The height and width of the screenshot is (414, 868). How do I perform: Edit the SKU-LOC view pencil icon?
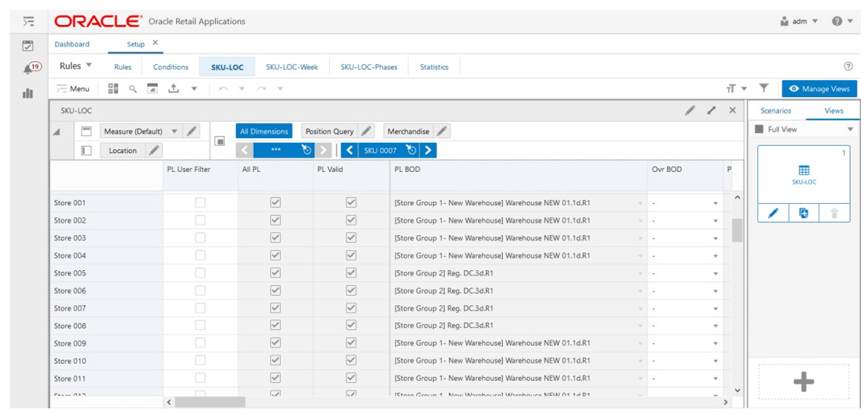pos(774,212)
